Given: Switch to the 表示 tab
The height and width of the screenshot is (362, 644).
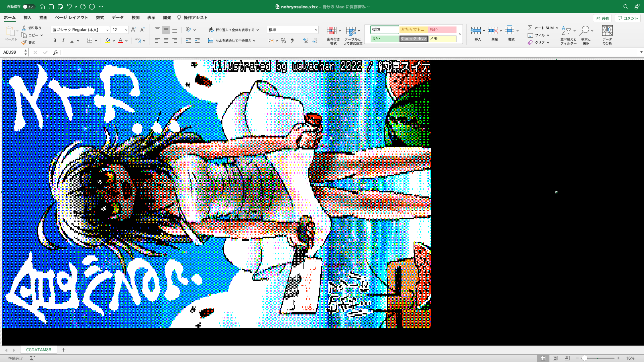Looking at the screenshot, I should [151, 18].
